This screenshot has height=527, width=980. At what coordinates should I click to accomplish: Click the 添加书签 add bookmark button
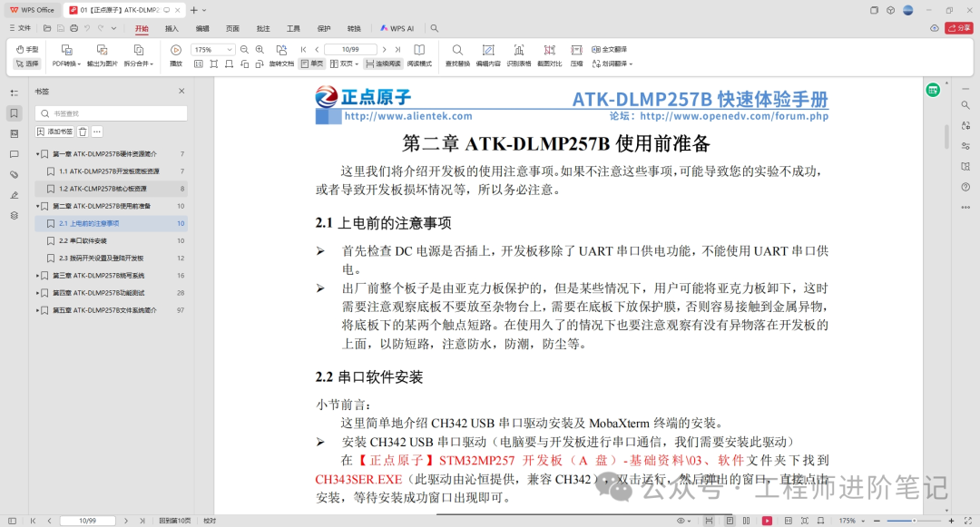[54, 132]
